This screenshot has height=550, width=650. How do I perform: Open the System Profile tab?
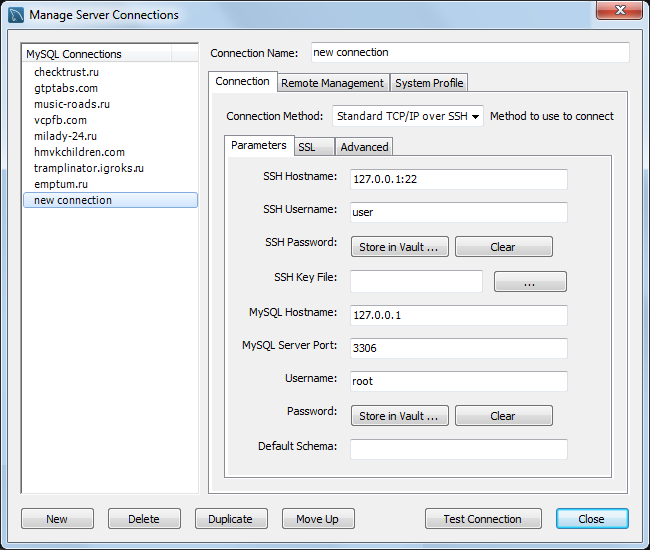pos(429,83)
